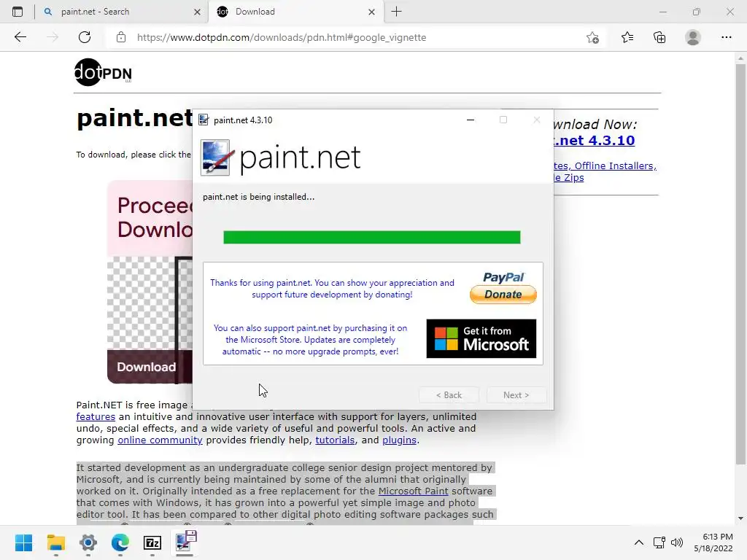Close the Download tab

pos(371,12)
